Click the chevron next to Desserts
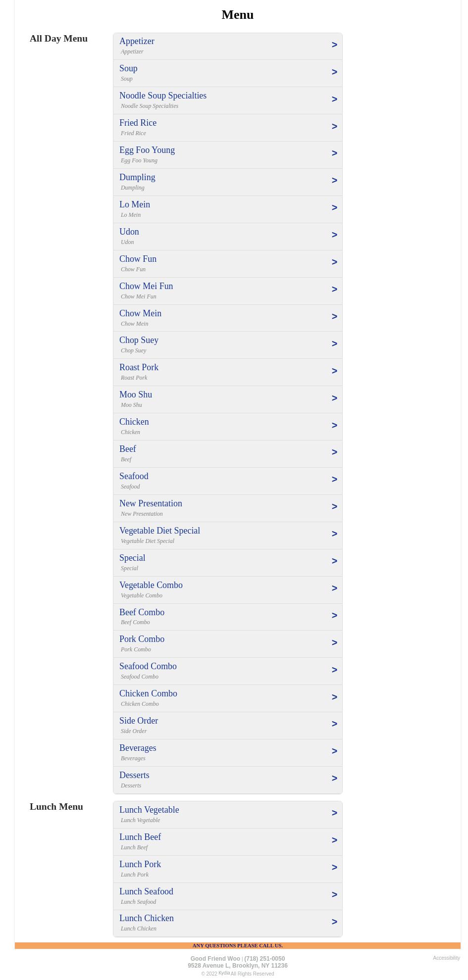 pos(334,779)
